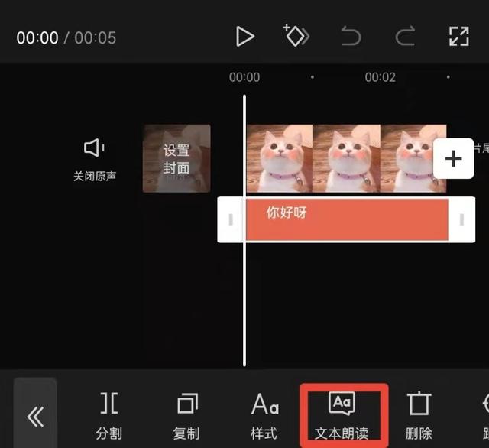Open 文本朗读 text-to-speech
The width and height of the screenshot is (489, 448).
tap(342, 415)
